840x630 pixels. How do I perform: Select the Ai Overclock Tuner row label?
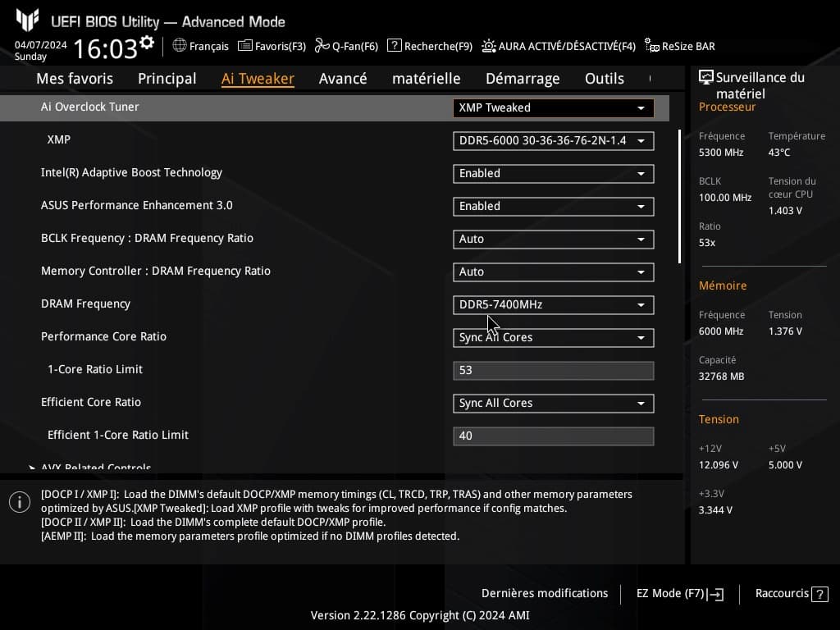[x=90, y=107]
